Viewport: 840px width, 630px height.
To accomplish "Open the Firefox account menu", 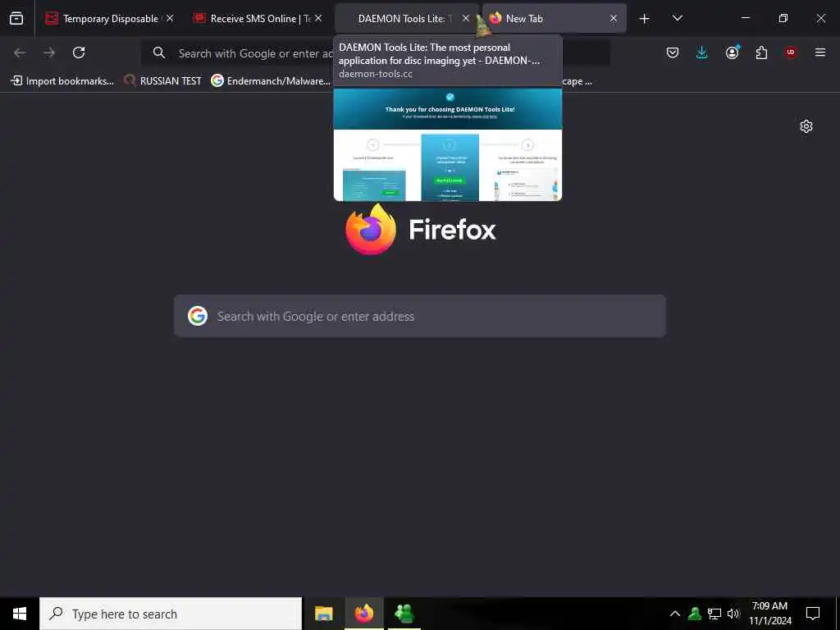I will point(732,52).
